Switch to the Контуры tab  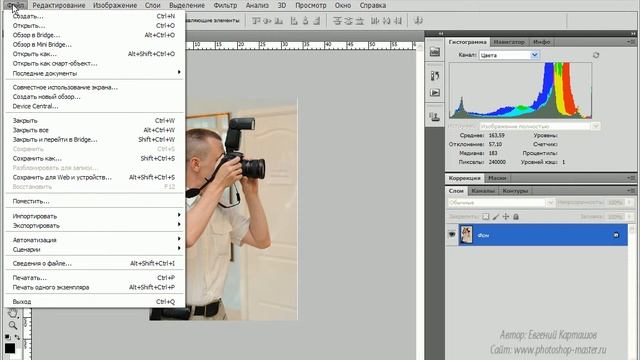(x=515, y=191)
